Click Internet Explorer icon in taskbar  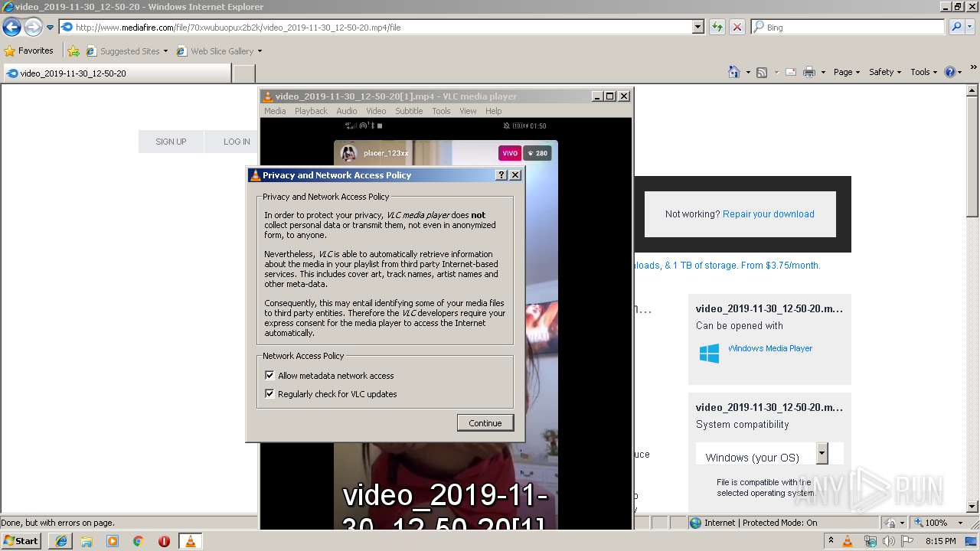(x=61, y=541)
